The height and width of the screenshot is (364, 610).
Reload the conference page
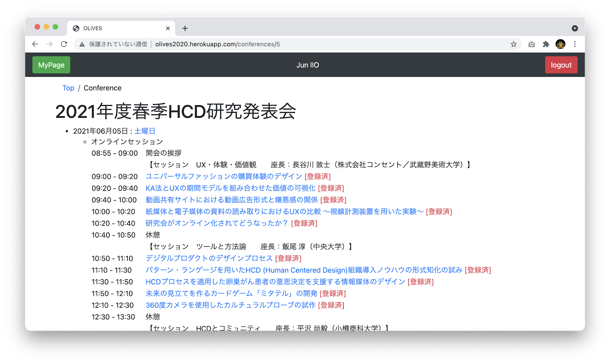(64, 44)
